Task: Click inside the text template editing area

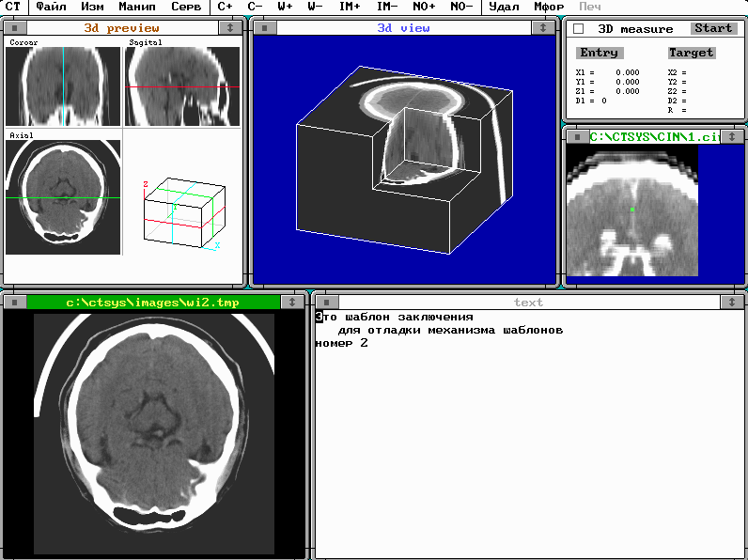Action: pos(526,432)
